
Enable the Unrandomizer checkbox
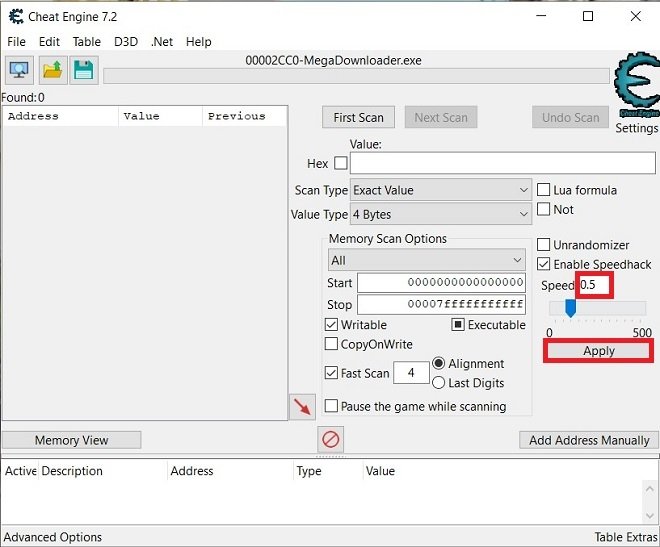(x=543, y=244)
